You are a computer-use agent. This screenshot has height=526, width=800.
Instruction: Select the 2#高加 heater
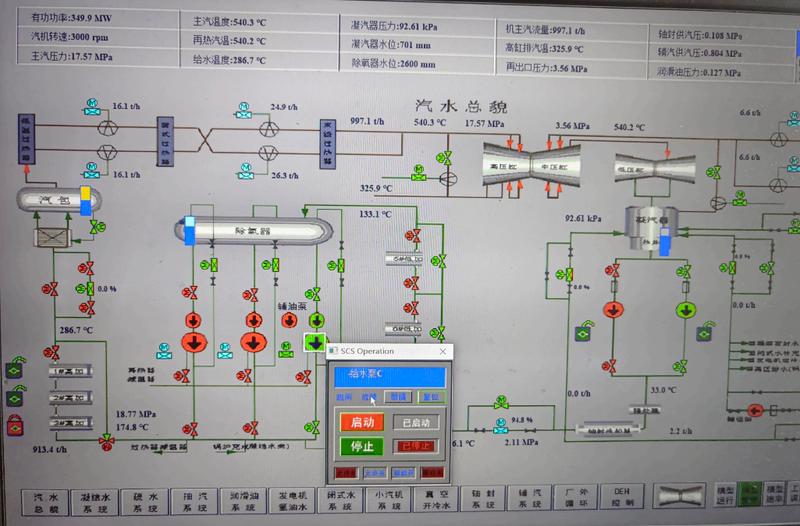[71, 397]
